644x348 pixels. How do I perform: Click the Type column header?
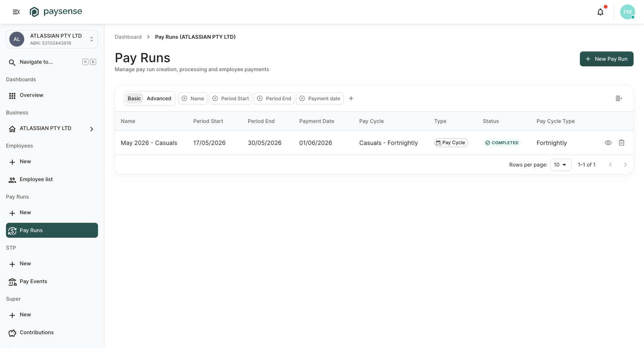click(x=440, y=121)
